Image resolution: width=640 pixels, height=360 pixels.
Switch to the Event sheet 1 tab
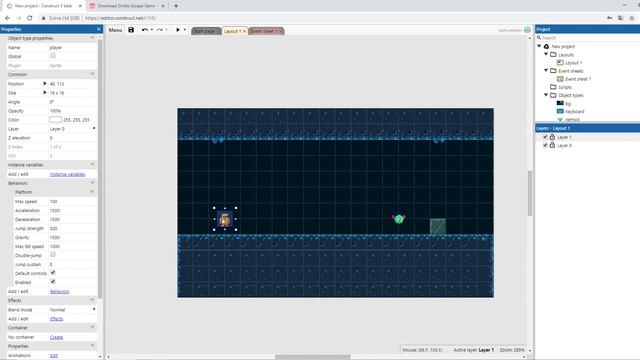266,31
